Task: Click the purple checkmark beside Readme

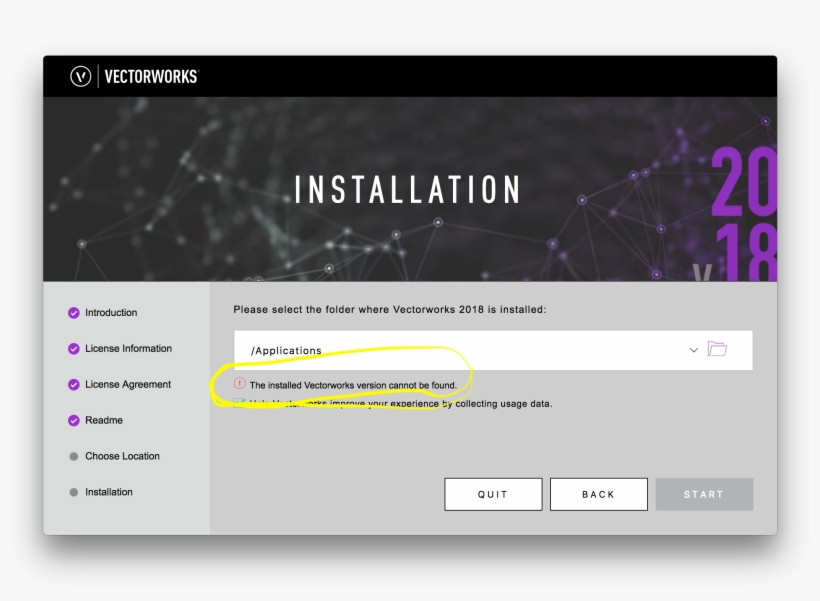Action: click(x=74, y=421)
